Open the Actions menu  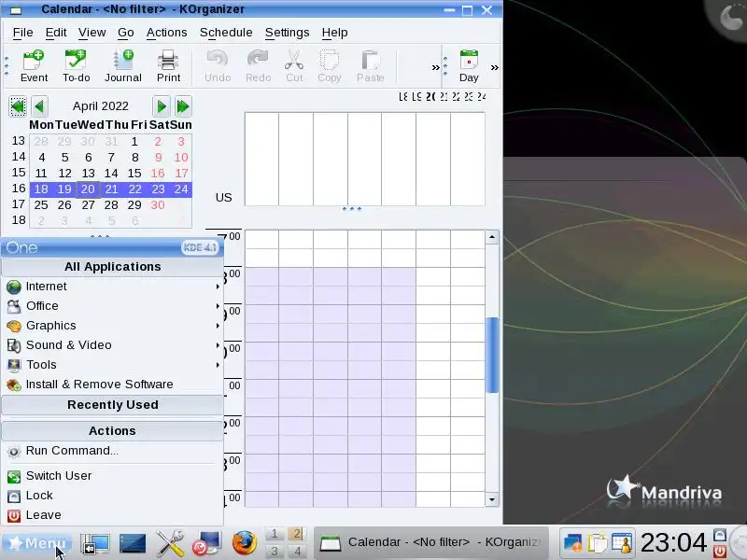[x=166, y=33]
